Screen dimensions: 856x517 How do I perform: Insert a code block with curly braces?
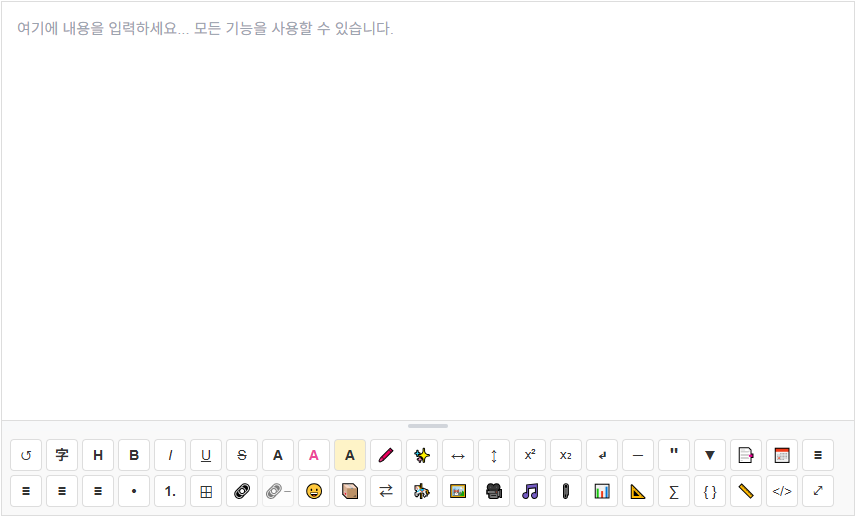tap(710, 491)
